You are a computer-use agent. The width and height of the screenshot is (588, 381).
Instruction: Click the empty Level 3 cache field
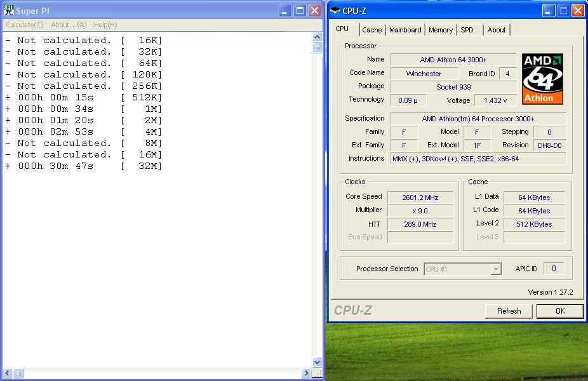pyautogui.click(x=535, y=237)
